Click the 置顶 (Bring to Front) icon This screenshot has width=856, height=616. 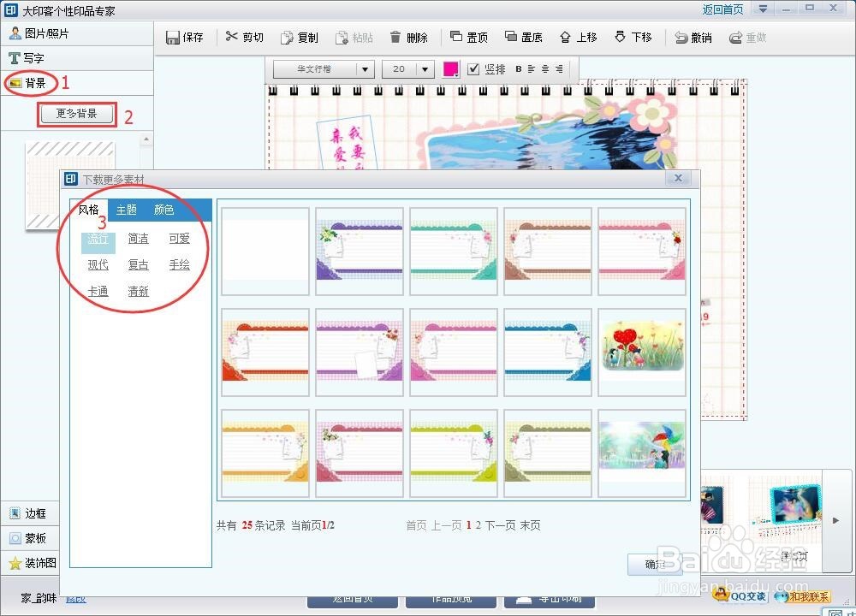click(471, 37)
